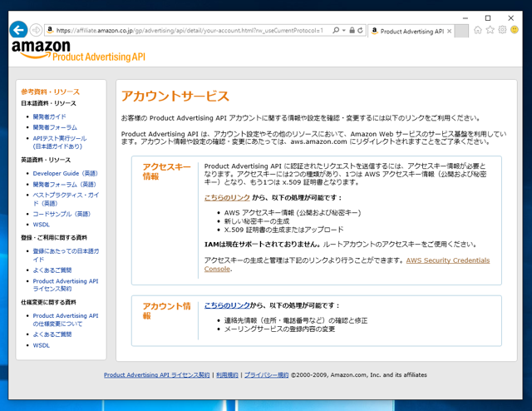Refresh the page with reload icon

coord(360,30)
